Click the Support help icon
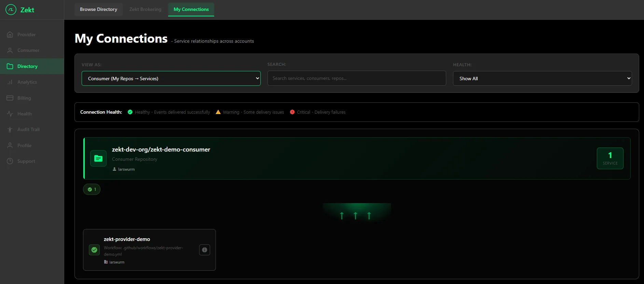The width and height of the screenshot is (644, 284). click(x=10, y=161)
